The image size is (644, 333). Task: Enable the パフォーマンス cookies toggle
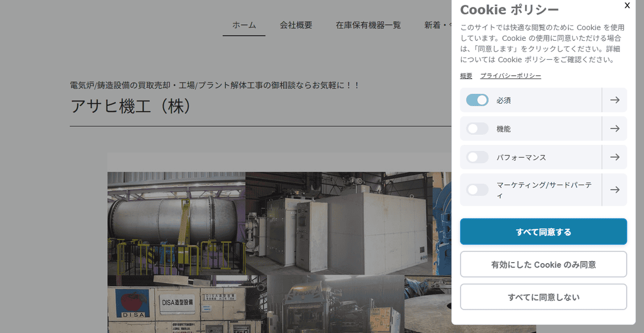pyautogui.click(x=477, y=157)
